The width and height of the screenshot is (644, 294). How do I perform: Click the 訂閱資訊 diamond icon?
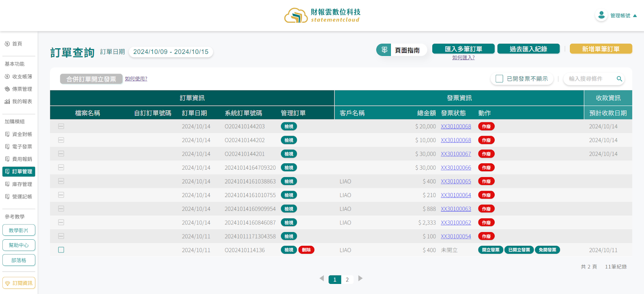(8, 284)
